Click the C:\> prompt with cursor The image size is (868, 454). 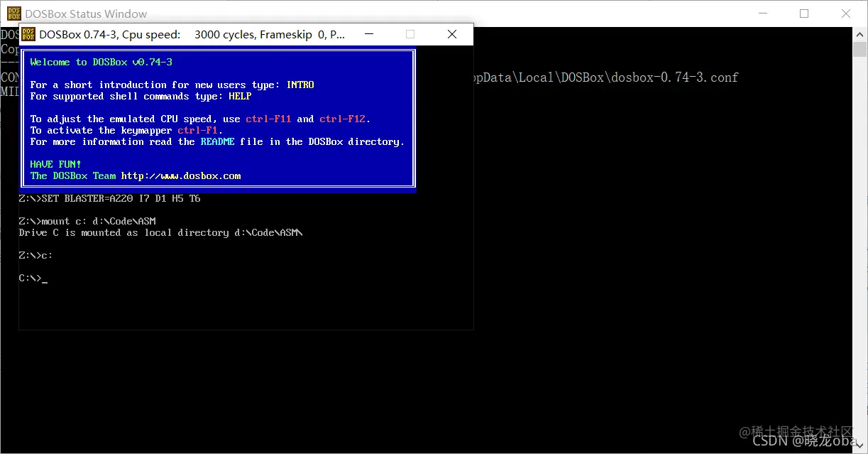[x=33, y=278]
